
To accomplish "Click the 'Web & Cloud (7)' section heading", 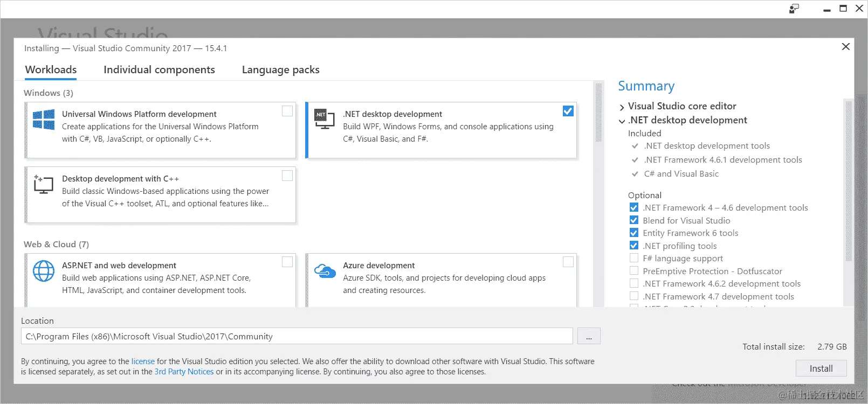I will (x=56, y=244).
